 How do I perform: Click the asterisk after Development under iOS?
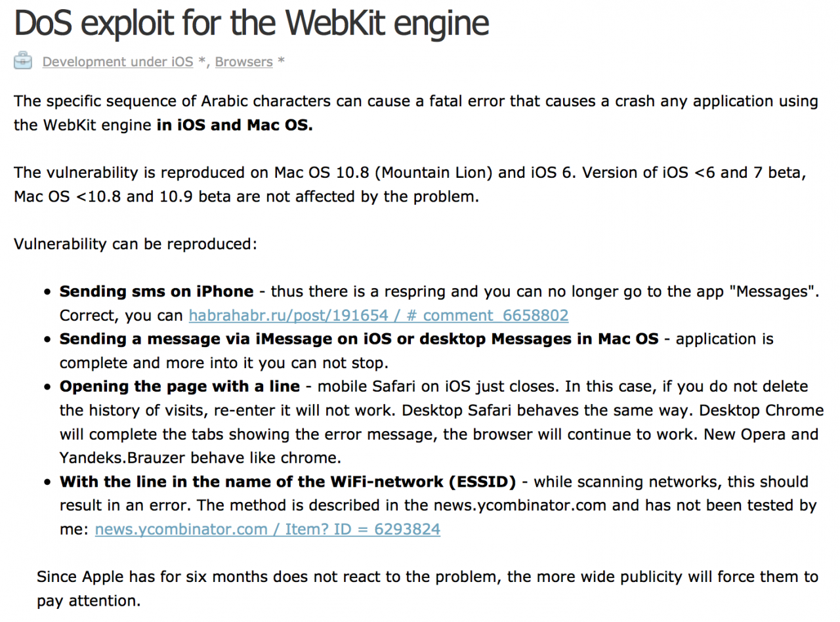click(203, 61)
